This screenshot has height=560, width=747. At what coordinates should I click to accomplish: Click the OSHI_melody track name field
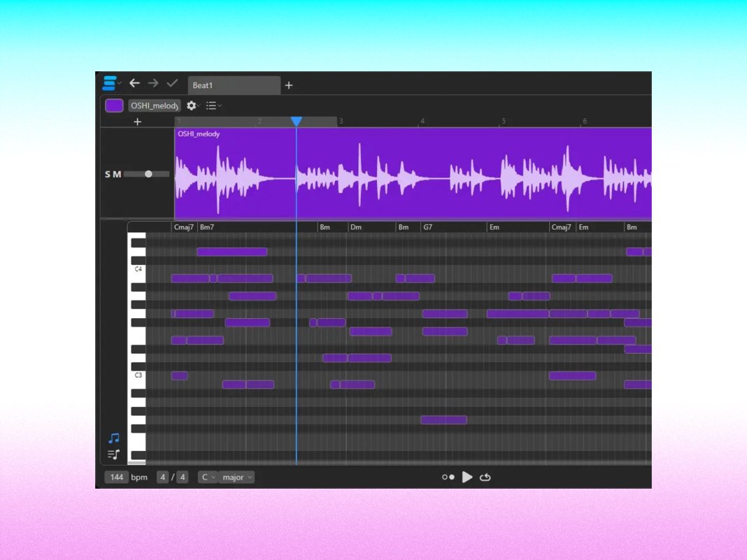[x=155, y=106]
